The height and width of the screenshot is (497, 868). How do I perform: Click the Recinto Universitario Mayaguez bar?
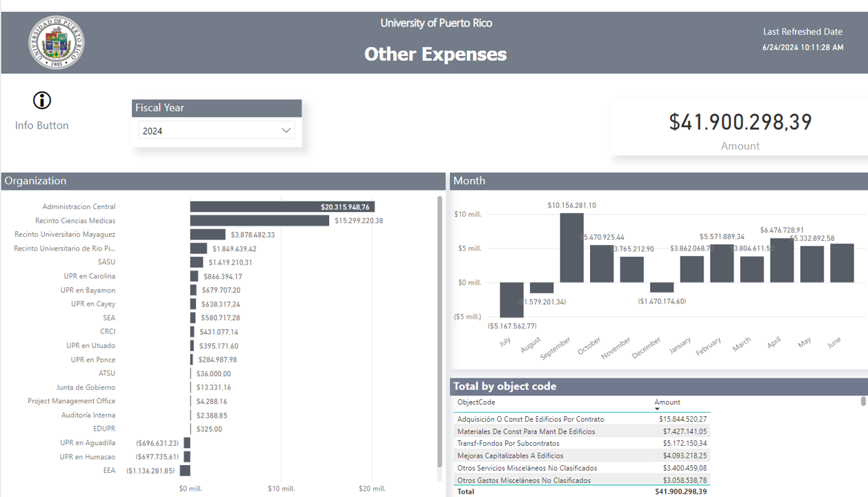(208, 235)
